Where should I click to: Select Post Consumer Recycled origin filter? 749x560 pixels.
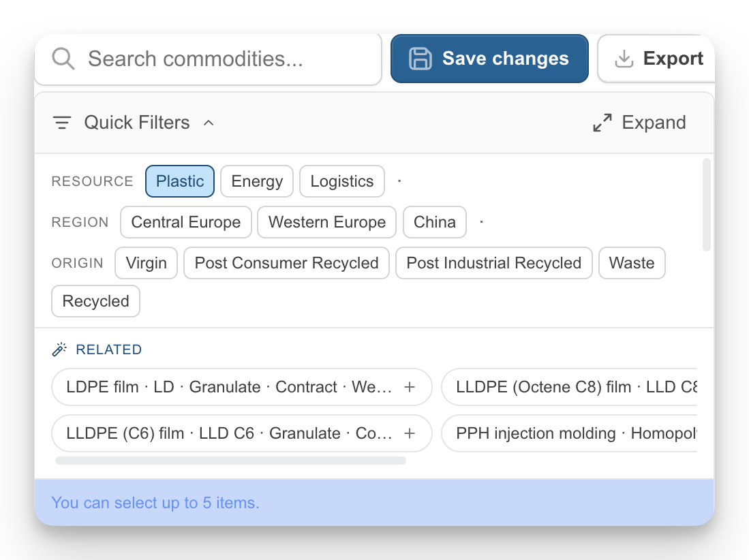click(x=287, y=263)
